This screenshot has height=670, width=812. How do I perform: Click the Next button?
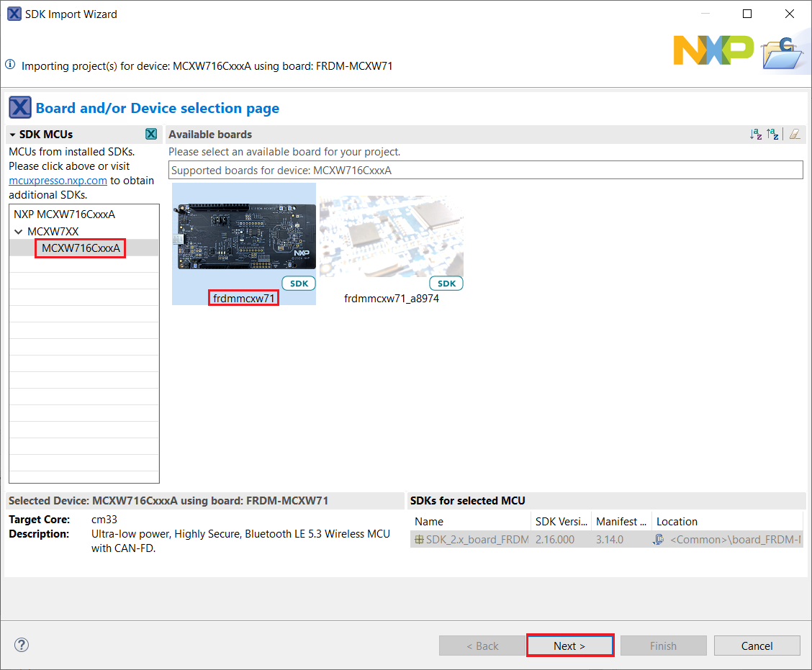(569, 646)
